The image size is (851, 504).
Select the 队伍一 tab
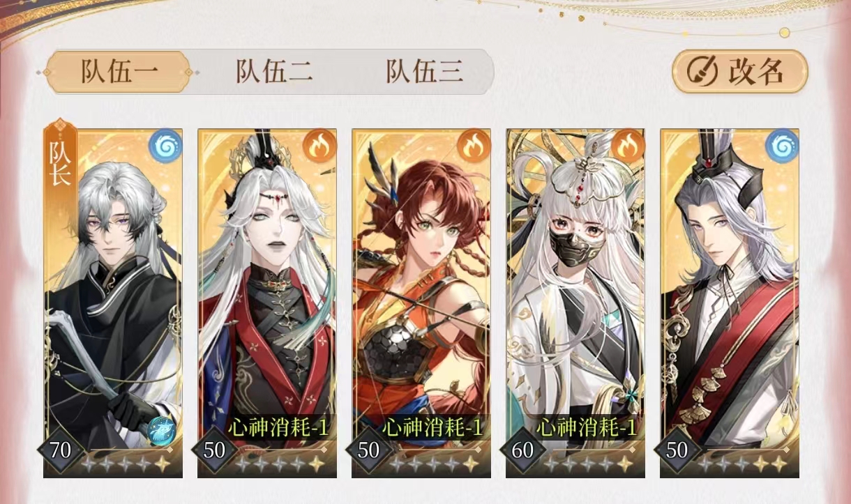pos(119,72)
